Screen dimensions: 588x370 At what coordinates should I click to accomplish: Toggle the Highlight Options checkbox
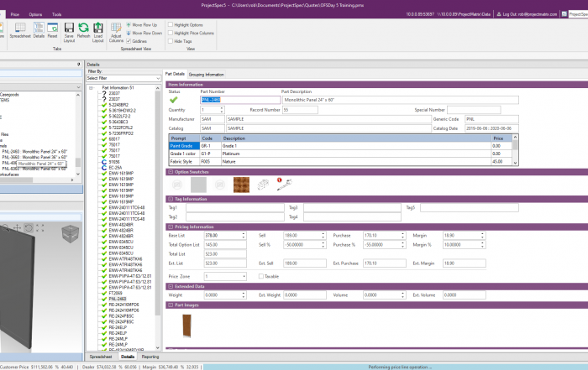[x=171, y=24]
